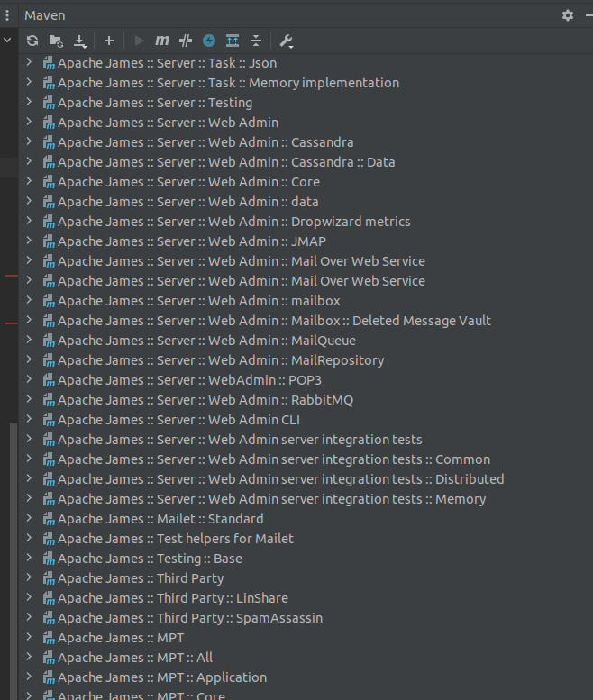
Task: Reload all Maven projects
Action: coord(32,41)
